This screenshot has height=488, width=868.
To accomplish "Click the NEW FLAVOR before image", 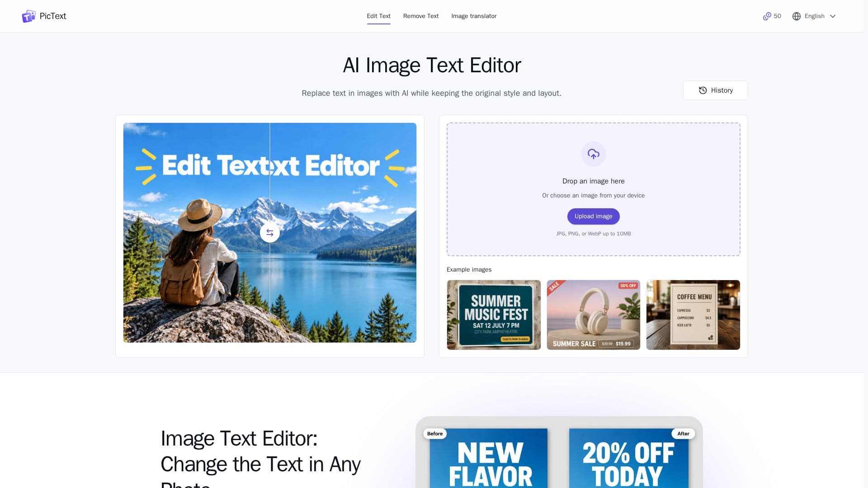I will pos(489,458).
